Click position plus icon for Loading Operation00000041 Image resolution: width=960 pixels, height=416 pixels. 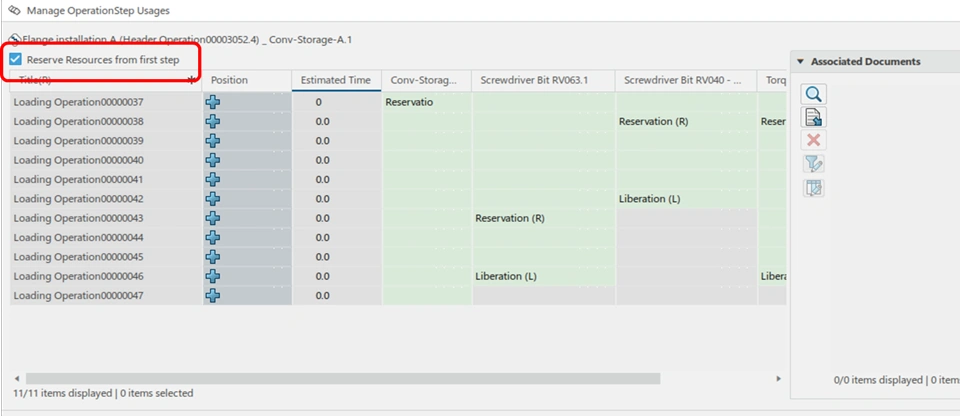point(213,179)
